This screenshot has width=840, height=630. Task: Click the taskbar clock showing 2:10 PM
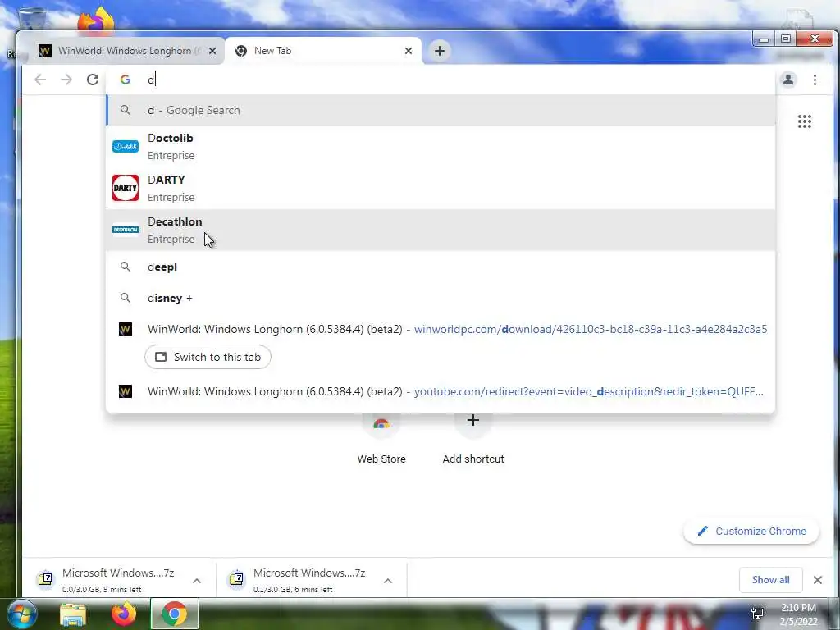tap(798, 614)
